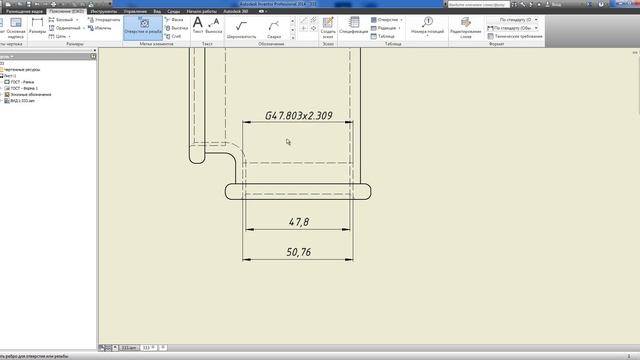Image resolution: width=640 pixels, height=360 pixels.
Task: Select the Номера позиций balloon tool
Action: point(427,26)
